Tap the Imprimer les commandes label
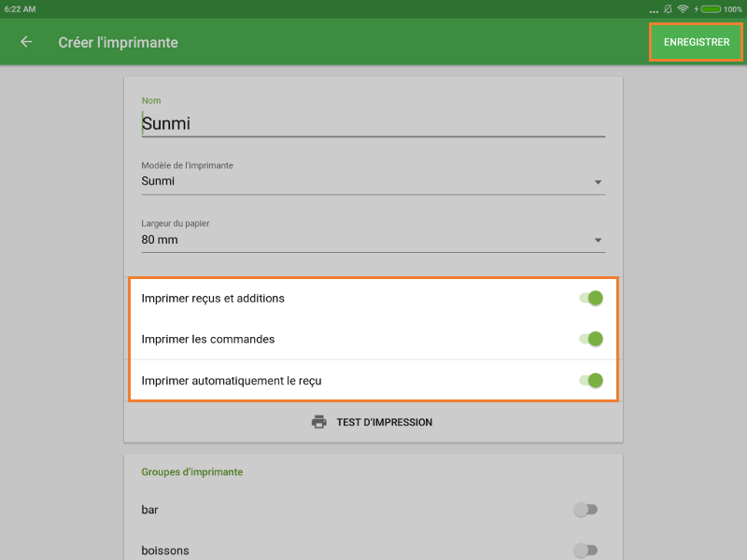The height and width of the screenshot is (560, 747). tap(208, 339)
